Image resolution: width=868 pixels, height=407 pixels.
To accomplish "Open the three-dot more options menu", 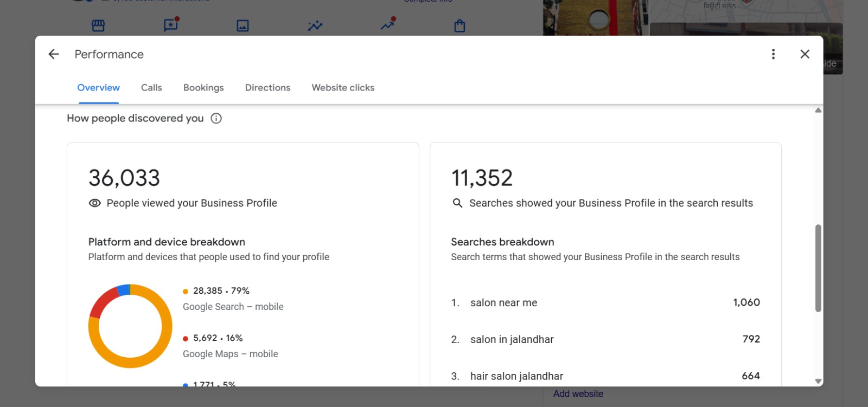I will (773, 54).
